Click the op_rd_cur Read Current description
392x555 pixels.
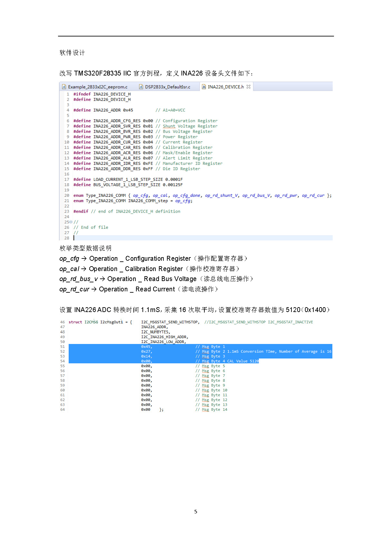[139, 289]
